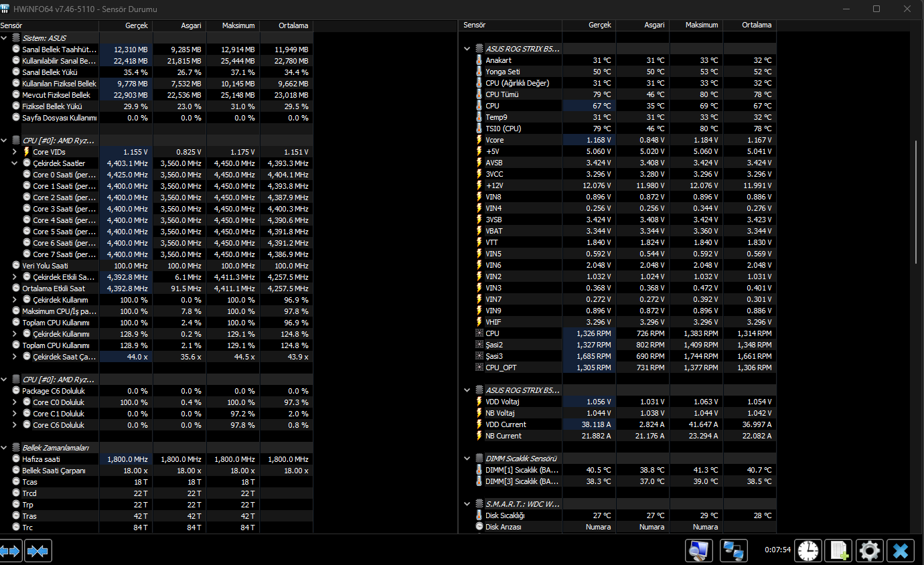Click the thermometer icon beside TSI0 (CPU)
The width and height of the screenshot is (924, 565).
[479, 129]
